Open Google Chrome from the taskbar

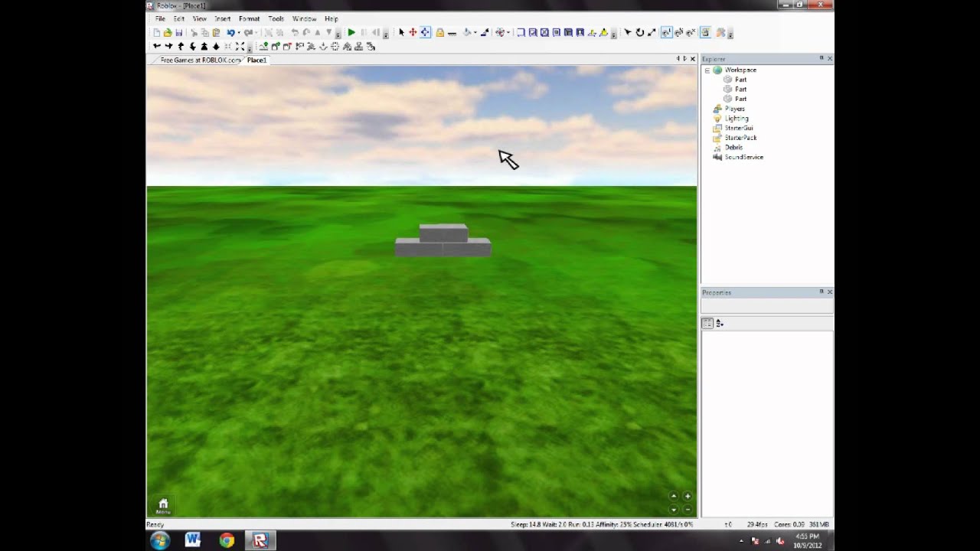227,540
